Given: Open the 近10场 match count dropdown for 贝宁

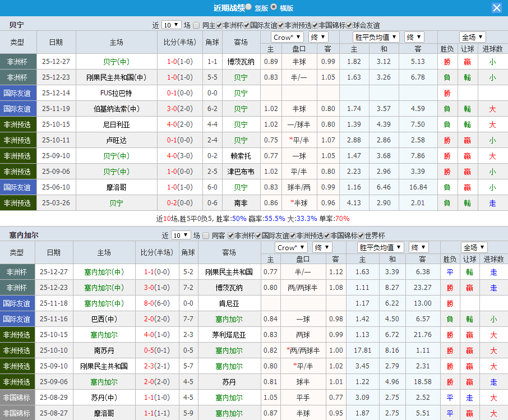Looking at the screenshot, I should coord(173,22).
